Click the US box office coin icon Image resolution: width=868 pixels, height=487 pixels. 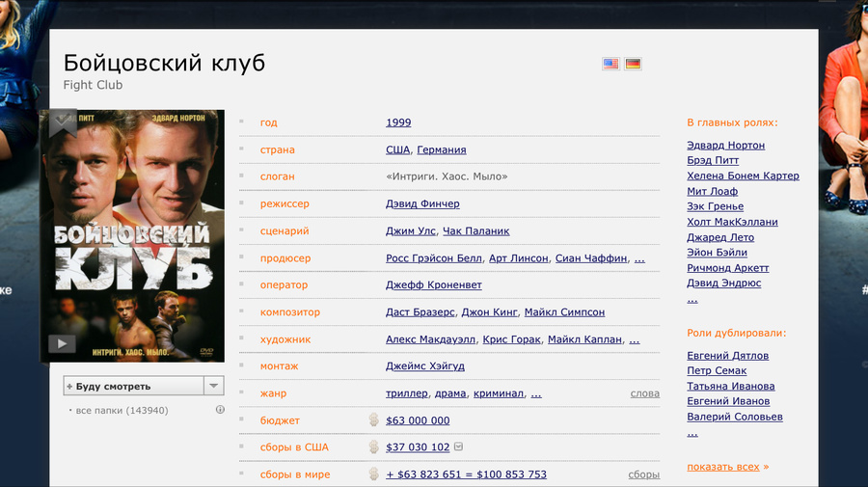tap(373, 446)
